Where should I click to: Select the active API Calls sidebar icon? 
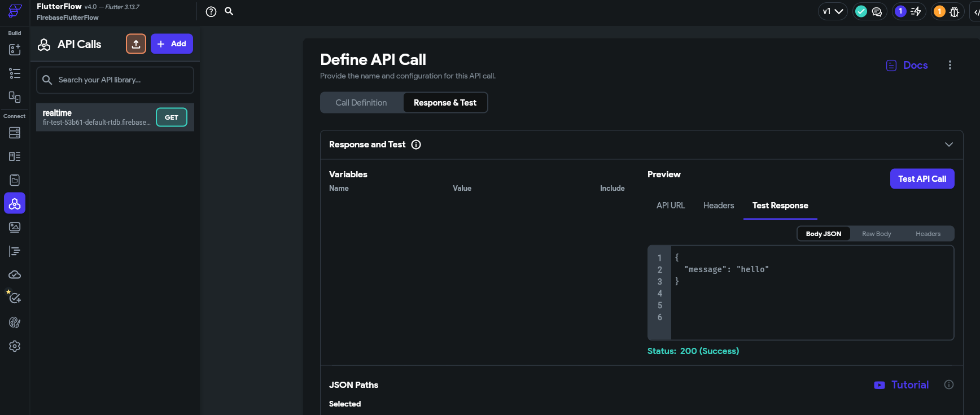(x=15, y=203)
